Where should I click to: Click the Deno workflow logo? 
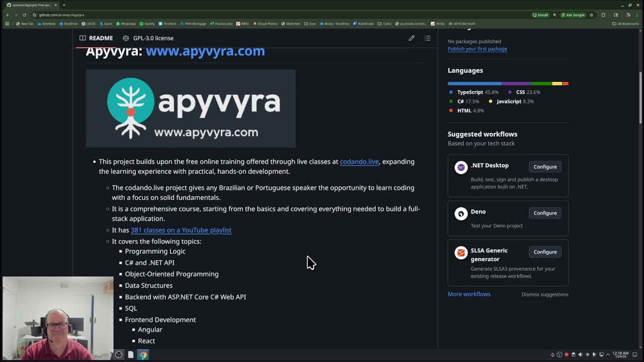click(461, 214)
